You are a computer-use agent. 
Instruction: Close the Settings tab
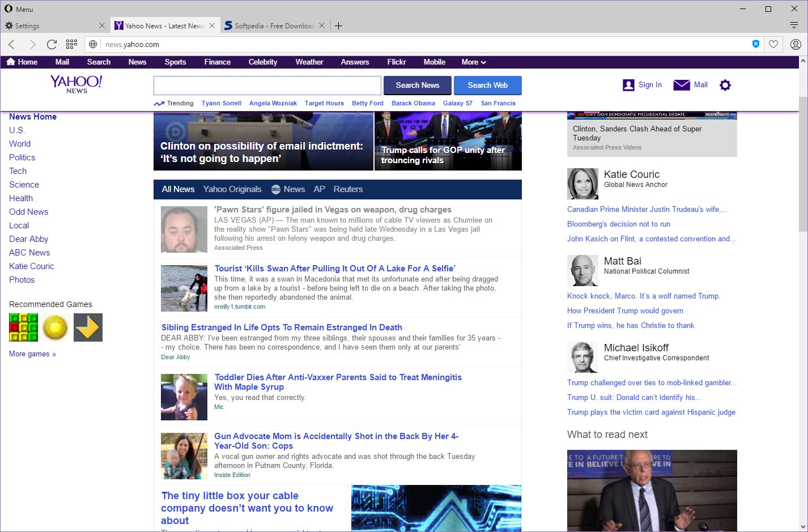point(102,25)
